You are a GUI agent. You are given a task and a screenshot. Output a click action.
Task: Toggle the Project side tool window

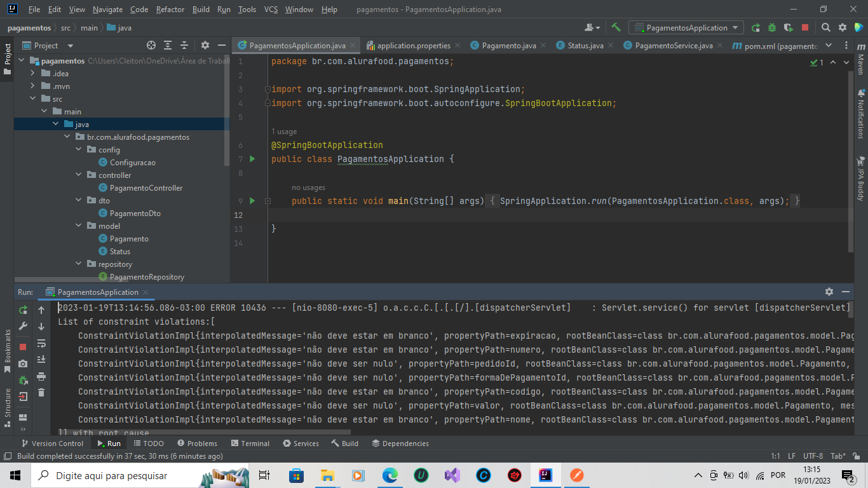(7, 58)
